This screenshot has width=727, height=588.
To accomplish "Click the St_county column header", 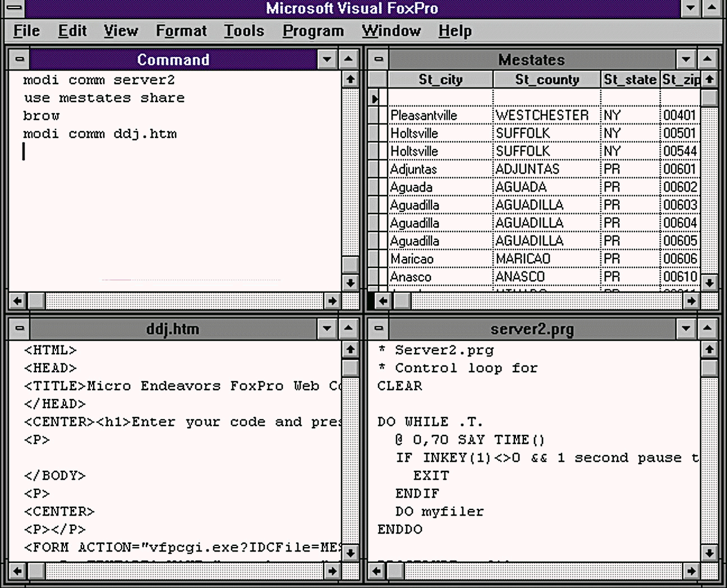I will tap(547, 80).
